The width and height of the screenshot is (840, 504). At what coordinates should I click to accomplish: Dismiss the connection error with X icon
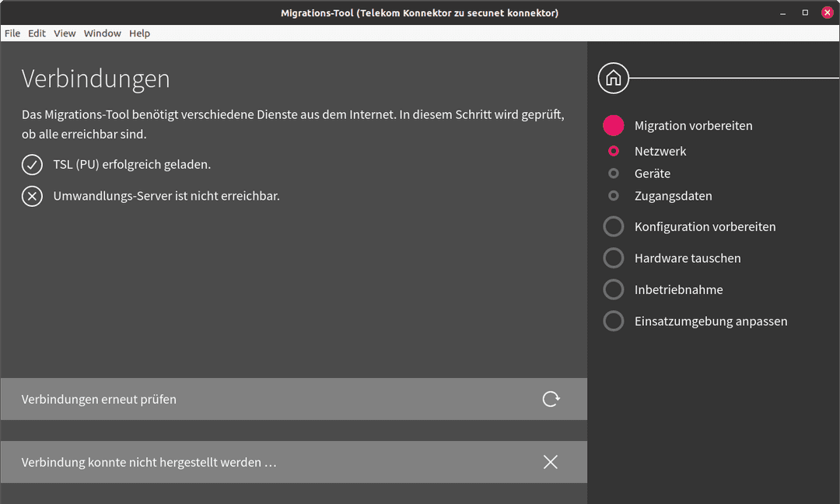[x=550, y=462]
